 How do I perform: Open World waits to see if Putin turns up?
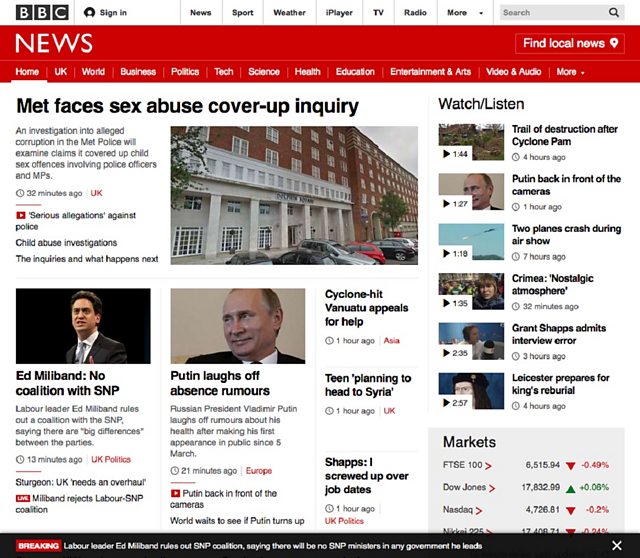[x=237, y=521]
